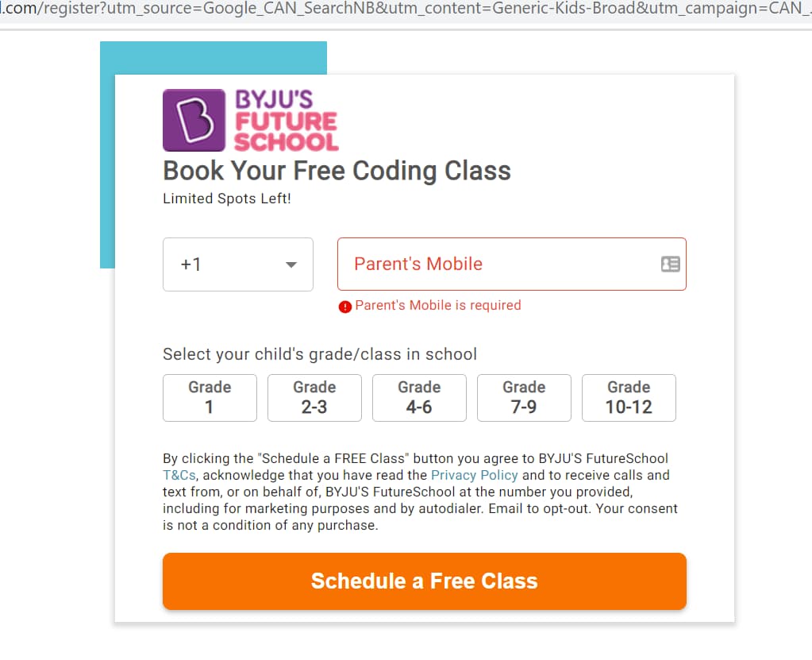Click the Parent's Mobile is required message
The image size is (812, 660).
pos(438,306)
